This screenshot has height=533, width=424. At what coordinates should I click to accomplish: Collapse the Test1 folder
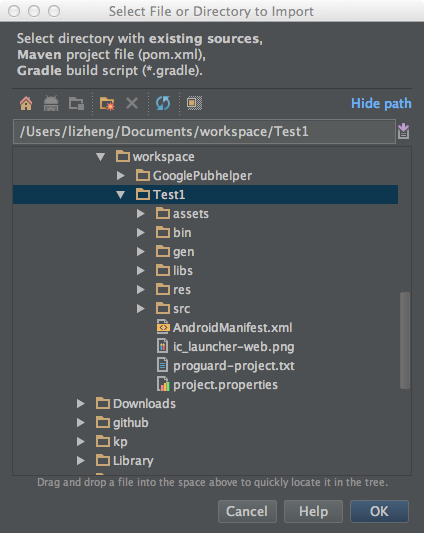click(x=120, y=195)
